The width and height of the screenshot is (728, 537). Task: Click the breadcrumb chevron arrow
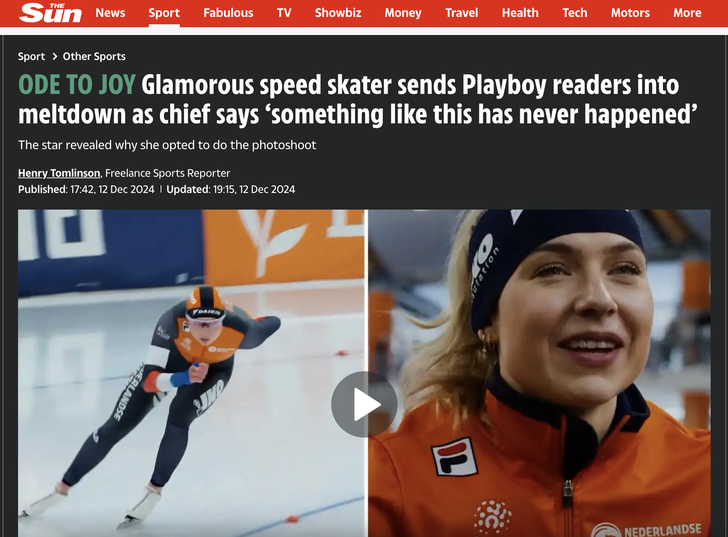54,57
